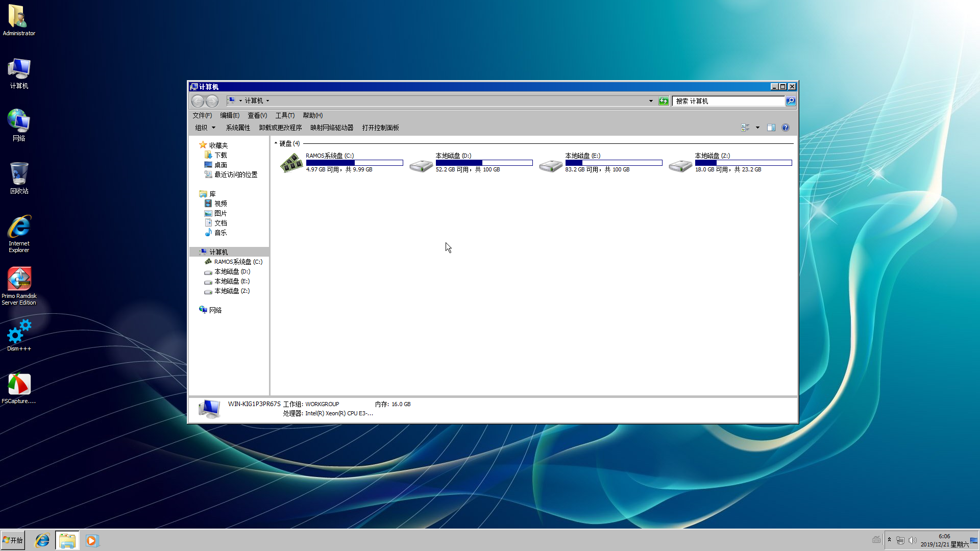Image resolution: width=980 pixels, height=551 pixels.
Task: Select the Dism+++ desktop icon
Action: point(19,335)
